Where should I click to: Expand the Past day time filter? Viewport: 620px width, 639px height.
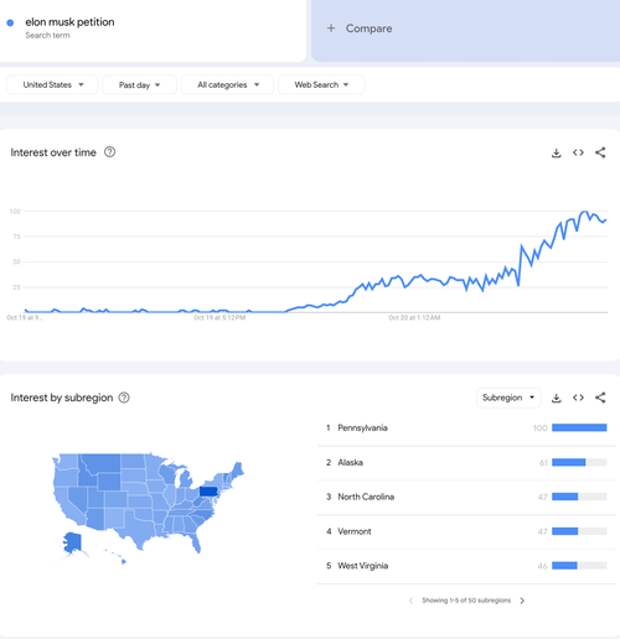pyautogui.click(x=139, y=85)
